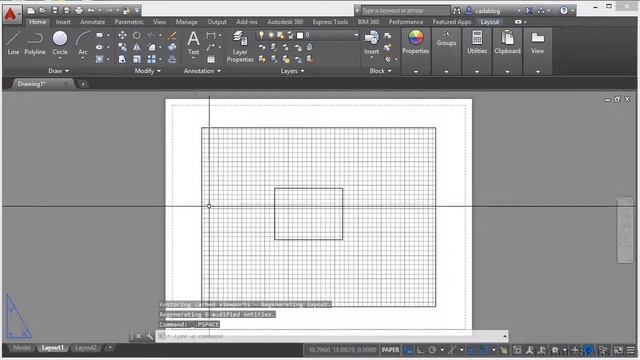This screenshot has width=640, height=360.
Task: Add a new drawing tab with plus button
Action: pos(83,84)
